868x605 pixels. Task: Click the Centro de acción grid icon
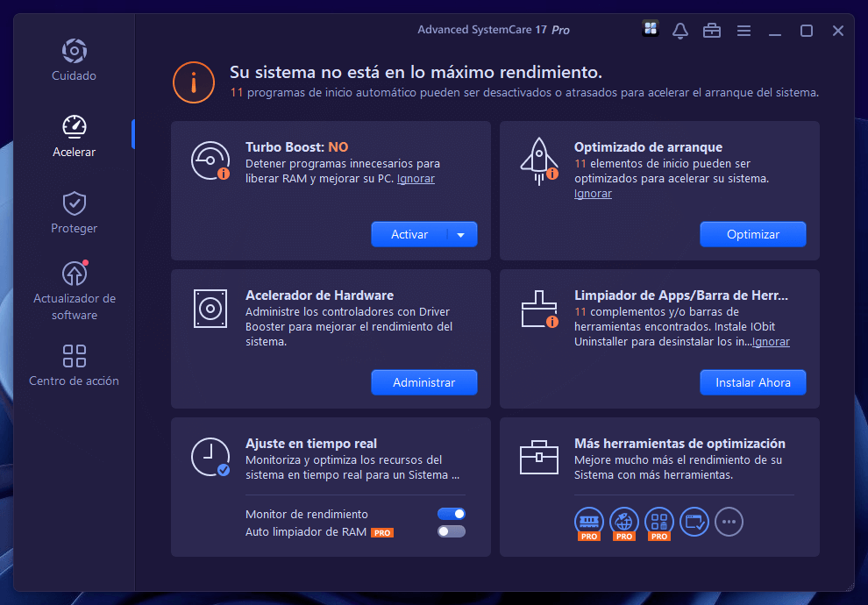[75, 356]
